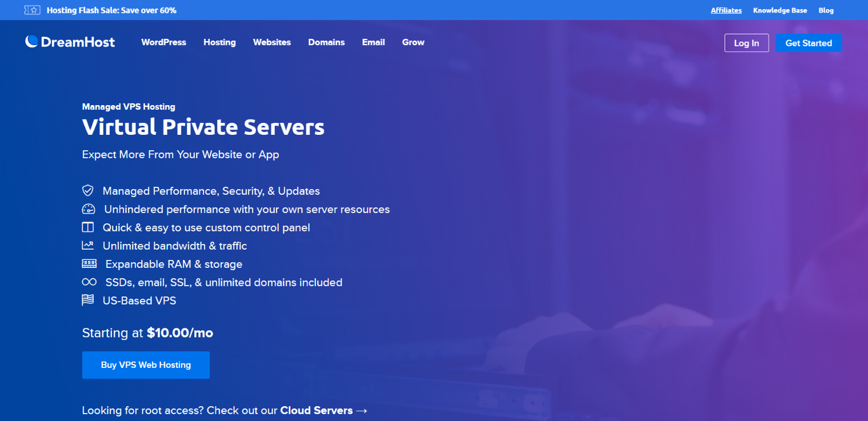Click the shield icon beside Managed Performance

(x=87, y=191)
